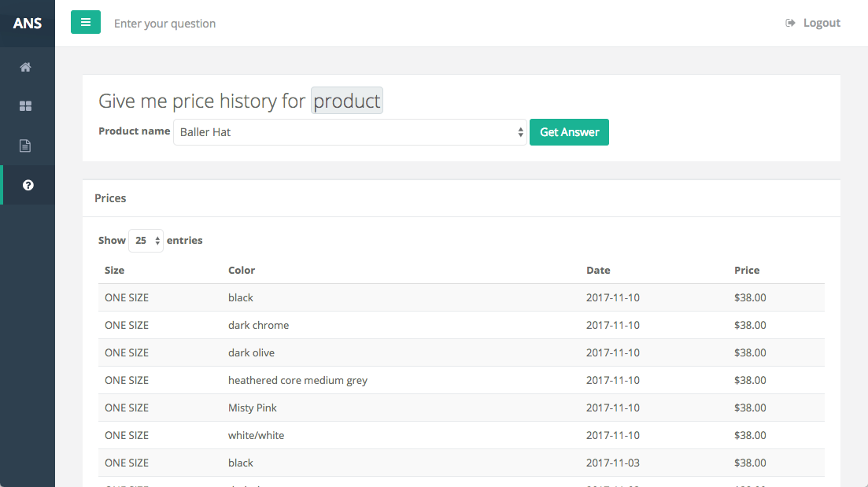
Task: Select the question mark help icon
Action: tap(28, 185)
